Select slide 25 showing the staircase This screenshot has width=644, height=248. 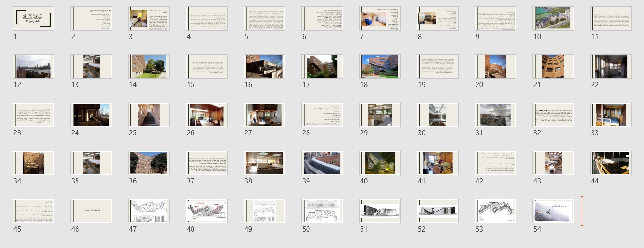click(x=149, y=115)
